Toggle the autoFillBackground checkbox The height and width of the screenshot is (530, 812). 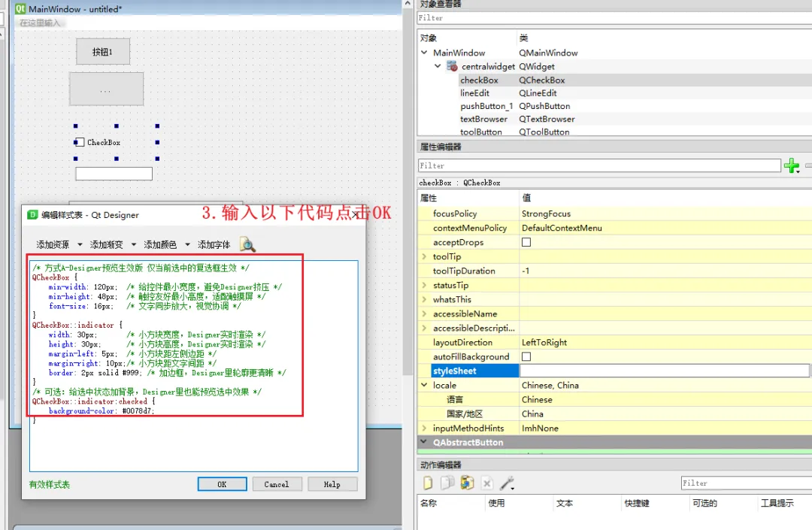pos(526,356)
